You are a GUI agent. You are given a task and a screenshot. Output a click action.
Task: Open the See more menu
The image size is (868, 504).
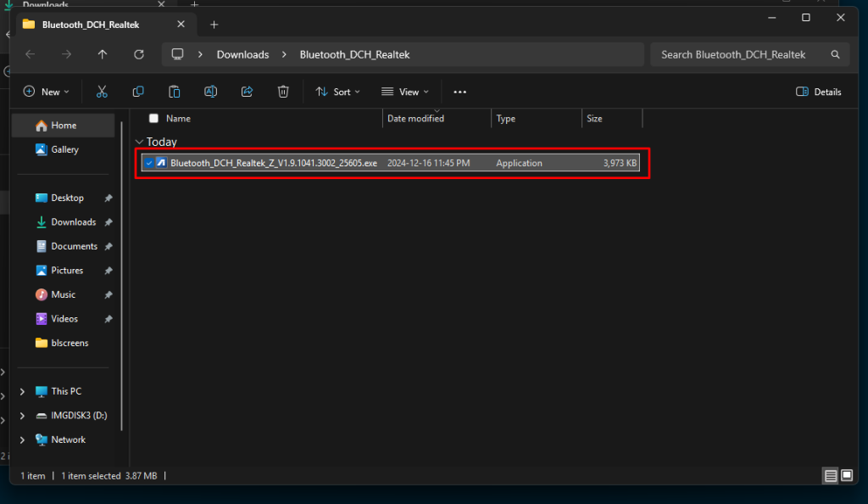tap(460, 91)
